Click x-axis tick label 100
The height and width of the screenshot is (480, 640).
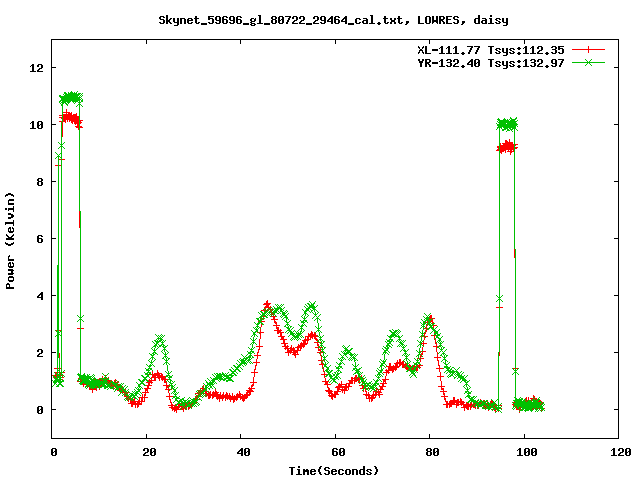coord(527,452)
